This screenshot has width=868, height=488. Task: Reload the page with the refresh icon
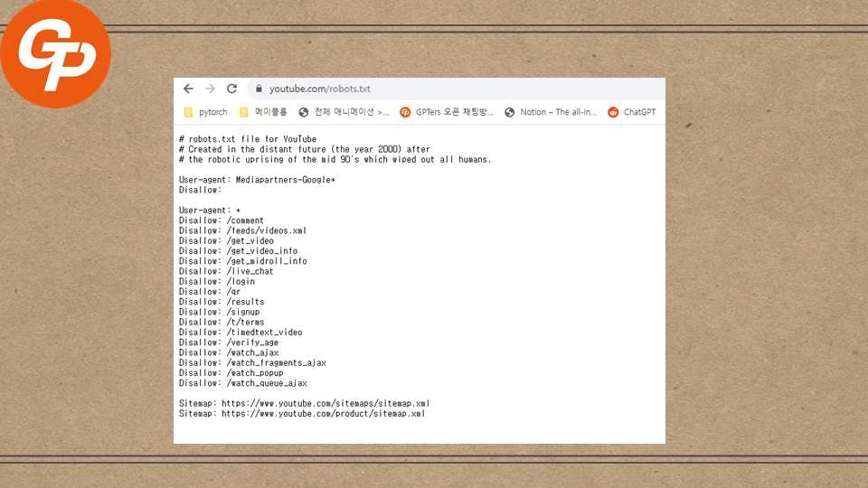(x=231, y=89)
